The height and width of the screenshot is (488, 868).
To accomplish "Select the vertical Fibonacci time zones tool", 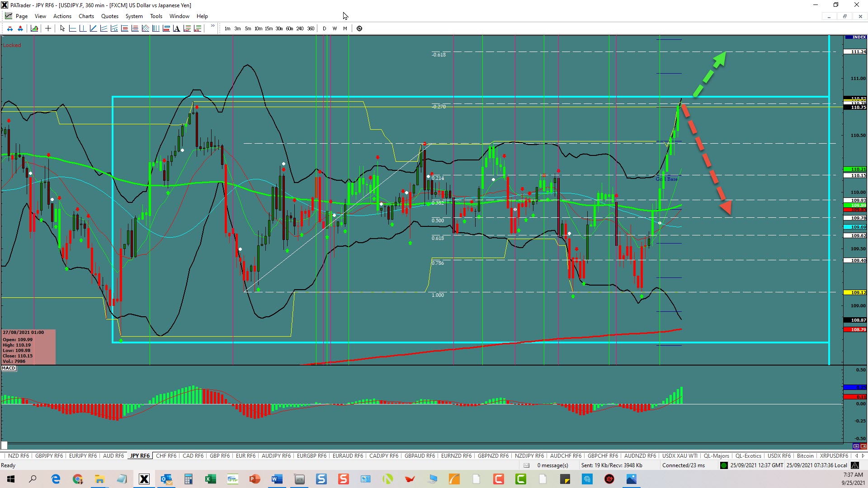I will (156, 28).
